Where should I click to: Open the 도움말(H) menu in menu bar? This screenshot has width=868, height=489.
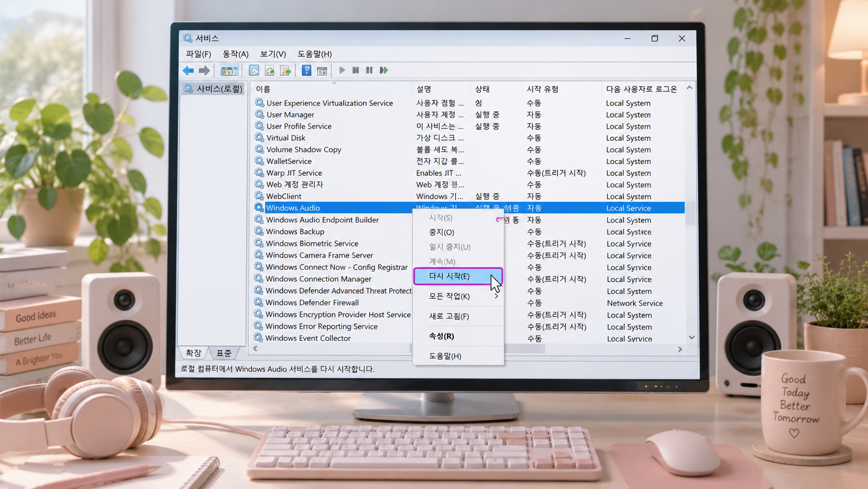pyautogui.click(x=314, y=54)
